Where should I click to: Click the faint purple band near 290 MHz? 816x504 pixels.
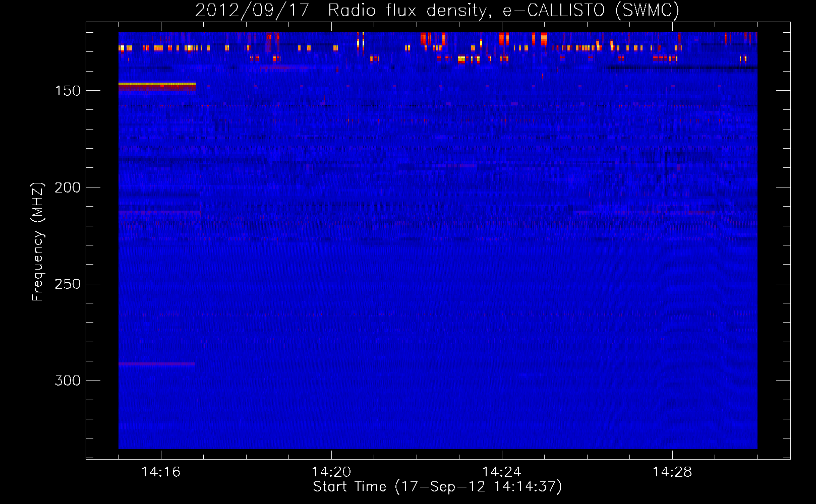pos(157,364)
